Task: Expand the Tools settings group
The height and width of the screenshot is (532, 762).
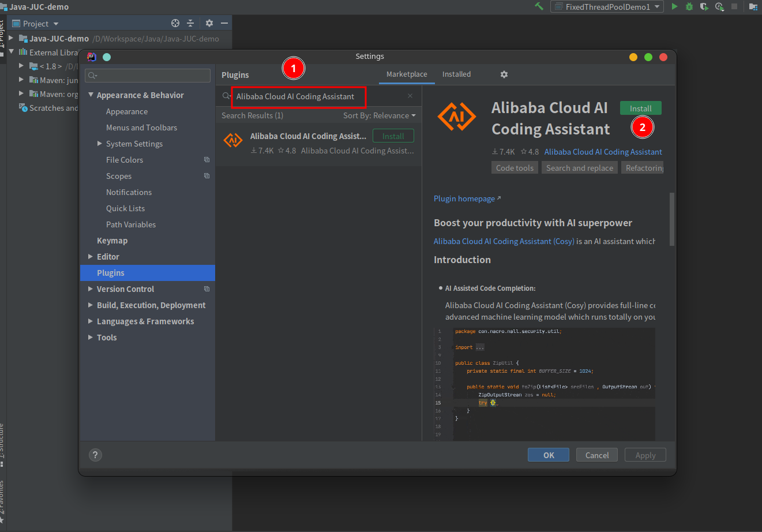Action: [x=91, y=337]
